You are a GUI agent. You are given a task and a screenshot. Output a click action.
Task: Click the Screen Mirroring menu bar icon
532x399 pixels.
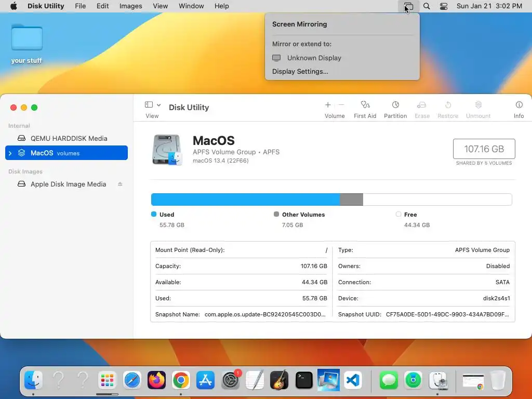(408, 6)
